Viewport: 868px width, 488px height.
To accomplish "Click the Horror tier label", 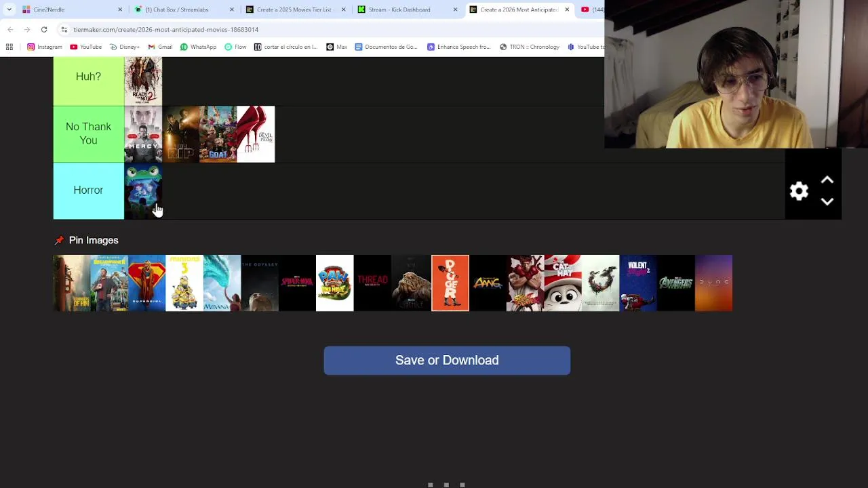I will click(88, 190).
